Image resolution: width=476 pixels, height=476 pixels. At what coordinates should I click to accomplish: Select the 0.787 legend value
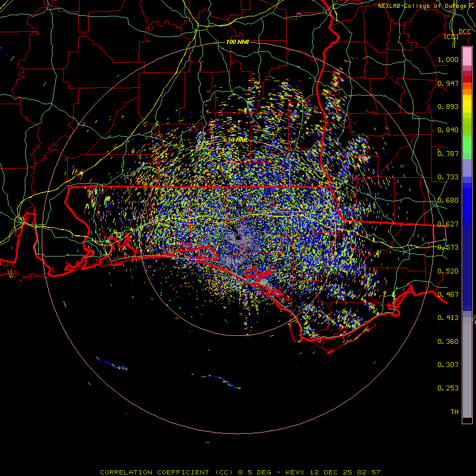pos(448,153)
